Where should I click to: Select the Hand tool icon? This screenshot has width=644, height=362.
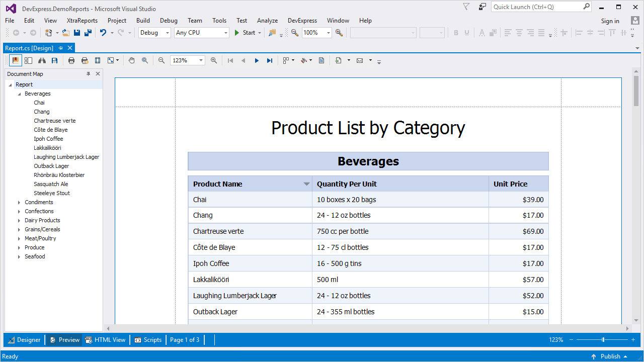click(x=132, y=60)
